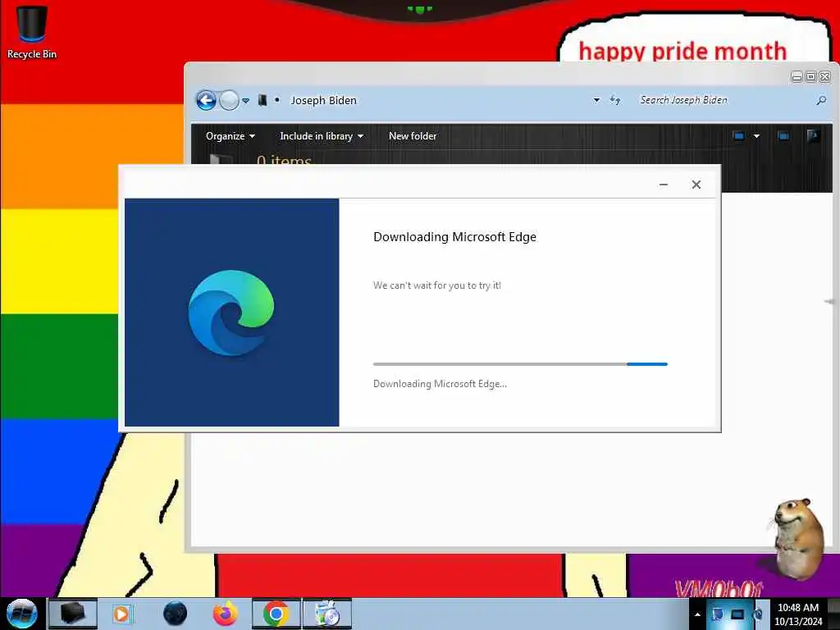
Task: Click the Downloading Microsoft Edge heading
Action: pos(454,237)
